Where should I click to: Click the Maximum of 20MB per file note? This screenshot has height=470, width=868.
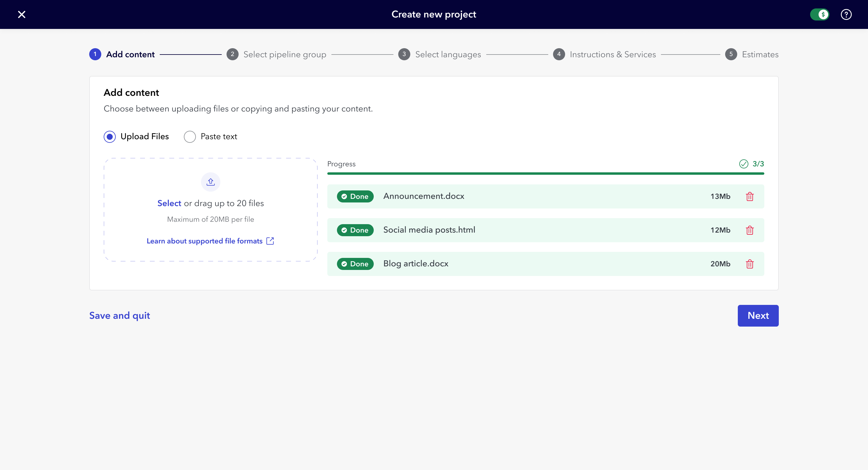click(211, 219)
